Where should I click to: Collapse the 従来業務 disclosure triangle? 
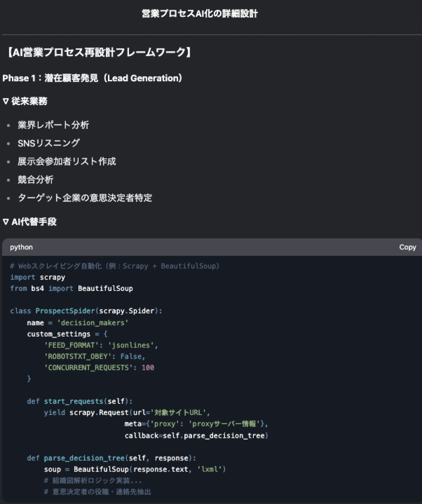click(6, 101)
